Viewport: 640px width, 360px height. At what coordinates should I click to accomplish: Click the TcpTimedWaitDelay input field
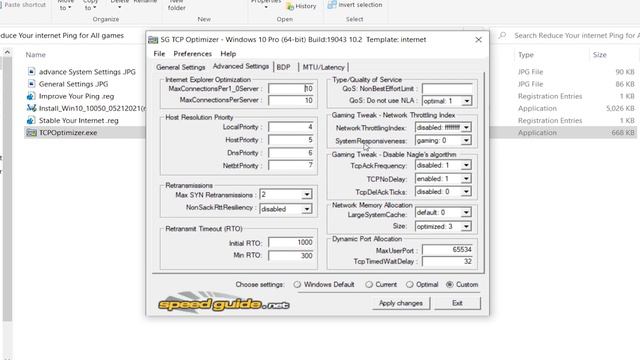(447, 261)
